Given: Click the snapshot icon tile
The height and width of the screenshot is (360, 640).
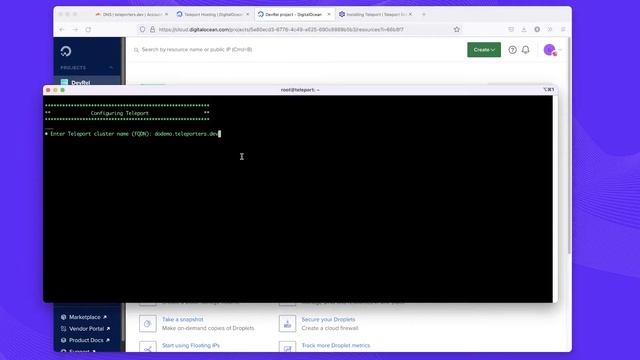Looking at the screenshot, I should tap(148, 323).
